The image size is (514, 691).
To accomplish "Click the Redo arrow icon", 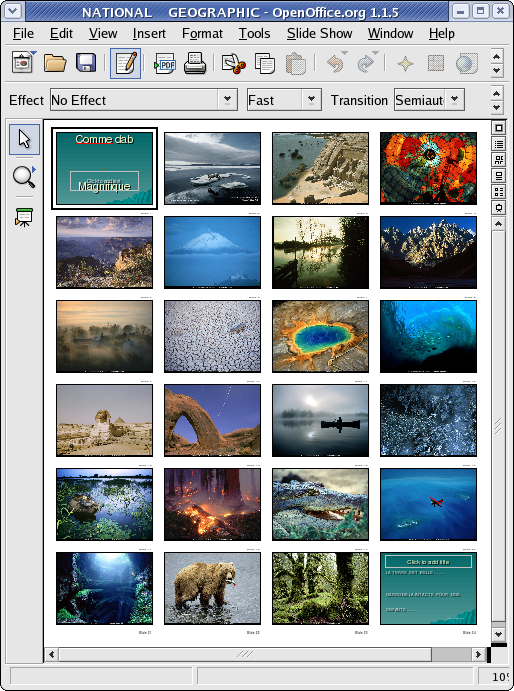I will pos(365,64).
